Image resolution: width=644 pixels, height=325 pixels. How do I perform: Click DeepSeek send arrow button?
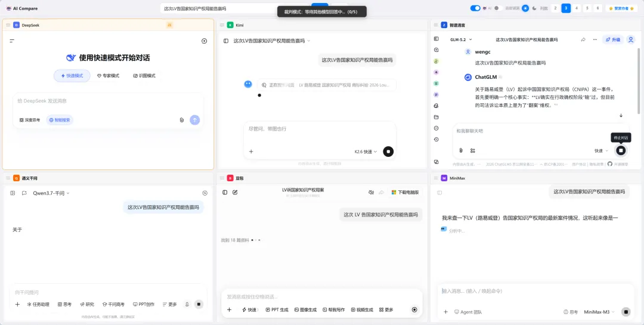click(x=194, y=120)
